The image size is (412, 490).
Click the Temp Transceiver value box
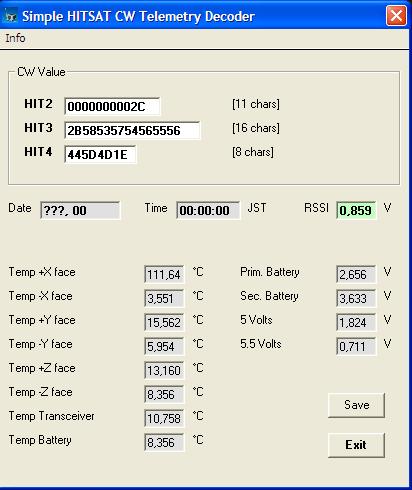click(164, 418)
